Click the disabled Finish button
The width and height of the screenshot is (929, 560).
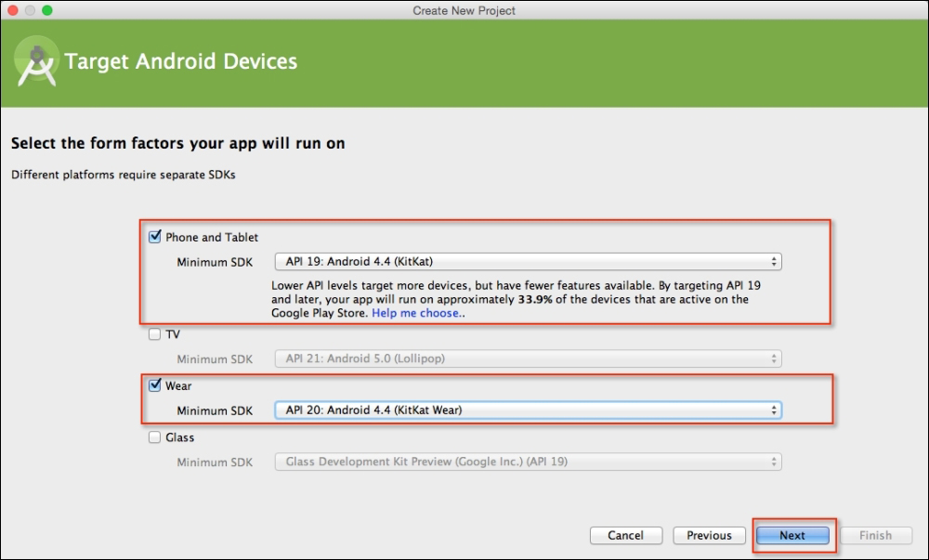pos(876,535)
